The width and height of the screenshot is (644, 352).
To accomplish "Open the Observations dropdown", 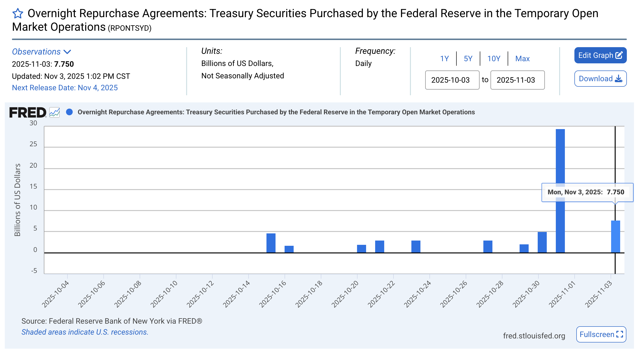I will pyautogui.click(x=36, y=52).
